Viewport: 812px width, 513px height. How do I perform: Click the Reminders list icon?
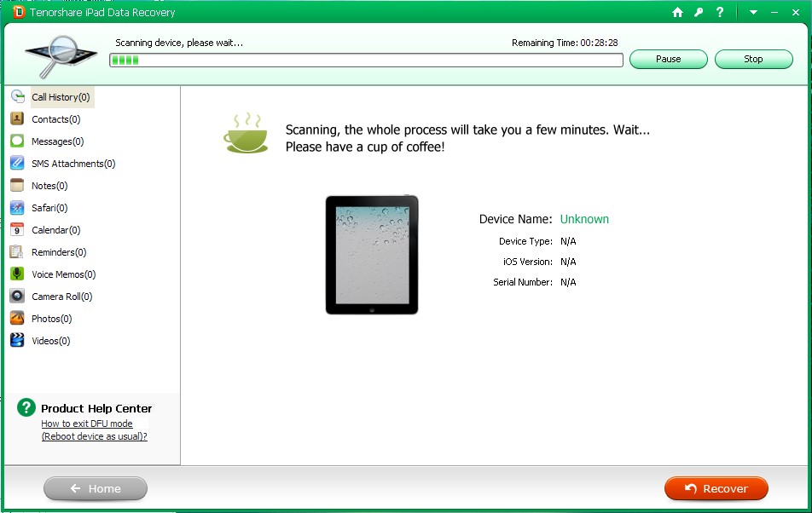pos(17,252)
